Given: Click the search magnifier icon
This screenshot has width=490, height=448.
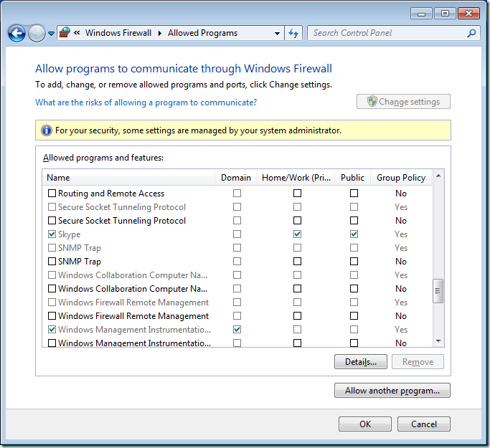Looking at the screenshot, I should 471,33.
